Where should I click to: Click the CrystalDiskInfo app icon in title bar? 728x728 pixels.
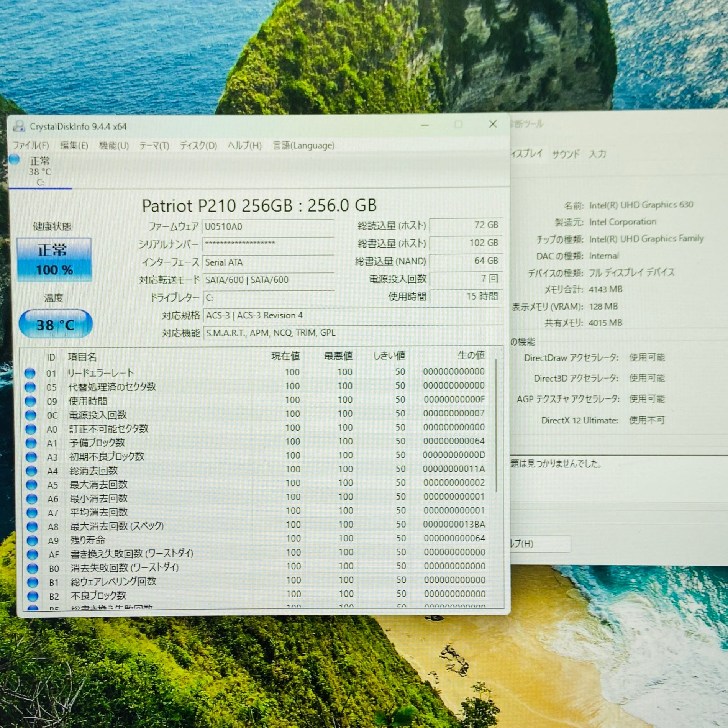[19, 126]
